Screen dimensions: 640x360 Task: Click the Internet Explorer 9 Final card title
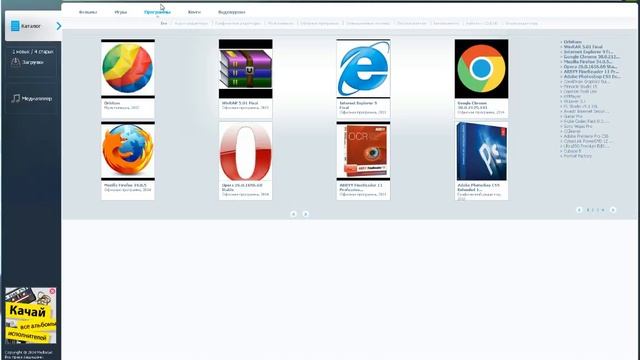358,105
